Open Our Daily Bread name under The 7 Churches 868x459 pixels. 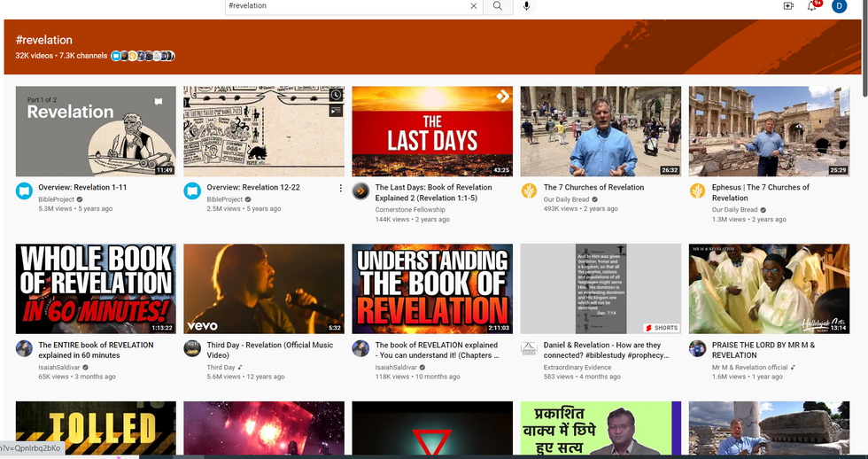click(566, 199)
